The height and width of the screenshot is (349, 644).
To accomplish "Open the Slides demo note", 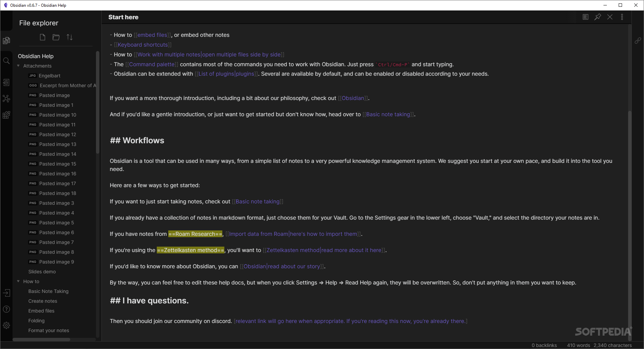I will pos(42,272).
